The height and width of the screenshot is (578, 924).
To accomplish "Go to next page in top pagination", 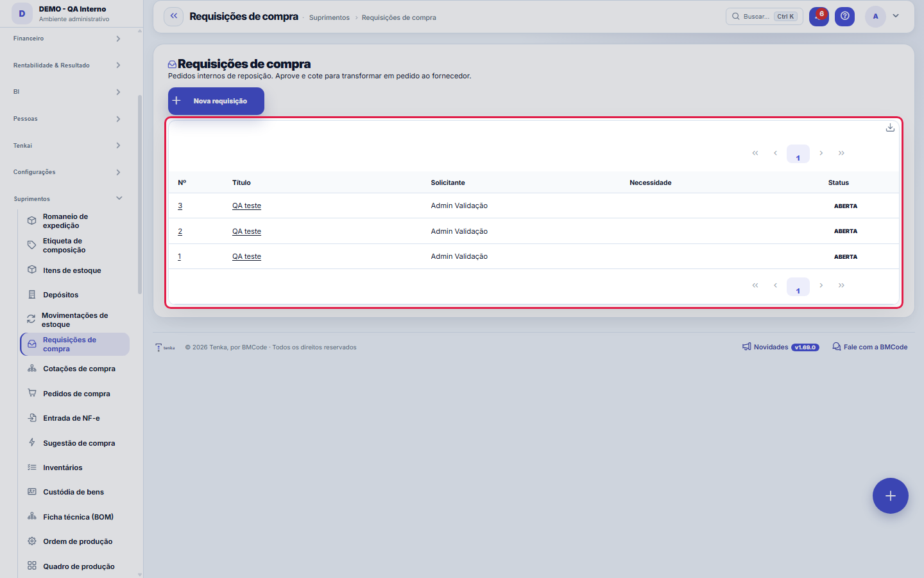I will coord(821,153).
